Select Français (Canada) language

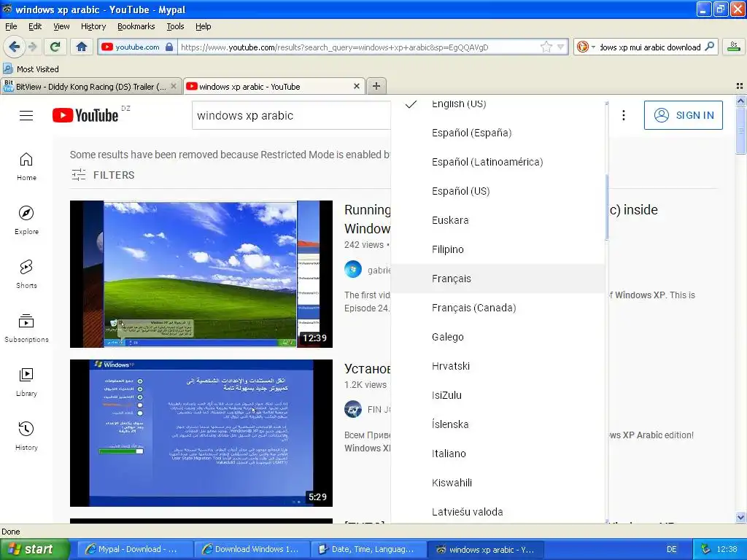pyautogui.click(x=498, y=308)
